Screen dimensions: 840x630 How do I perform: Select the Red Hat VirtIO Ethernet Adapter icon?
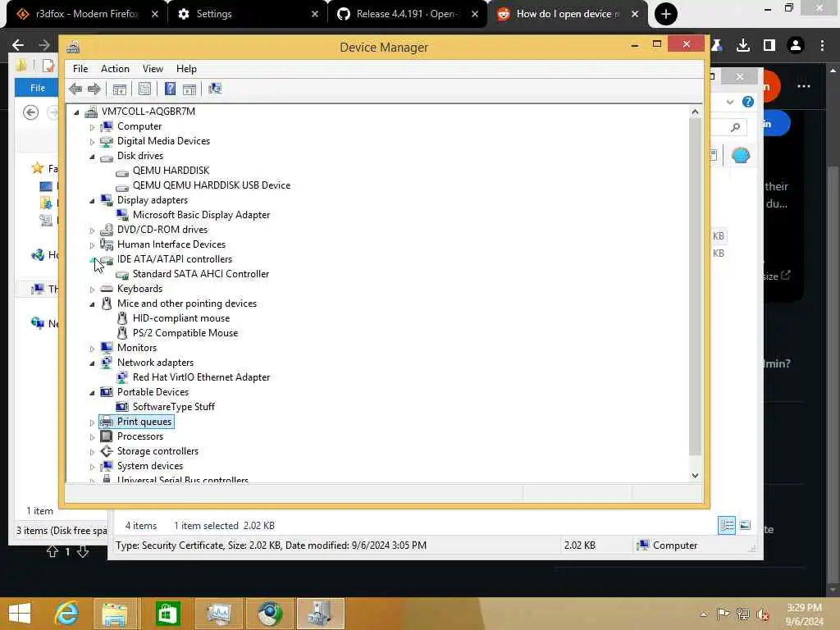[x=122, y=377]
